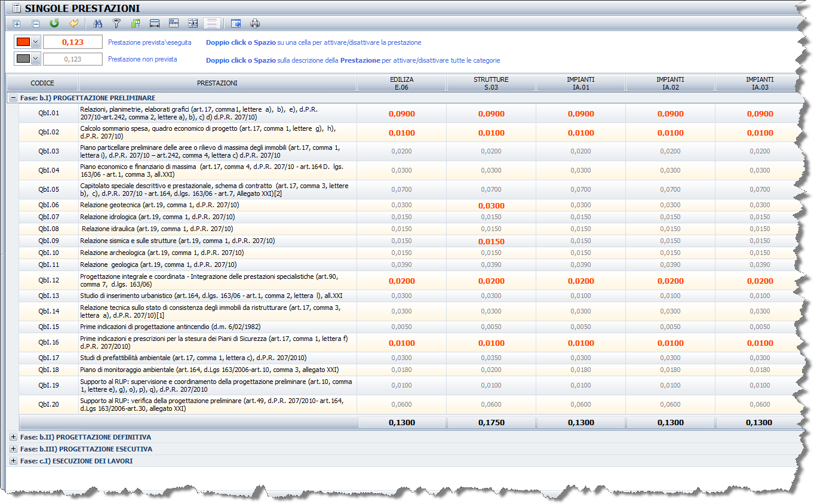Screen dimensions: 814x504
Task: Click the gray 0,123 sample field
Action: coord(72,59)
